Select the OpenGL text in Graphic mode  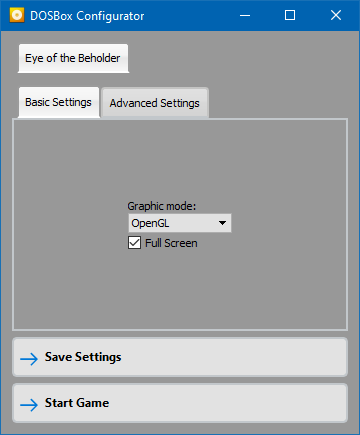[150, 223]
